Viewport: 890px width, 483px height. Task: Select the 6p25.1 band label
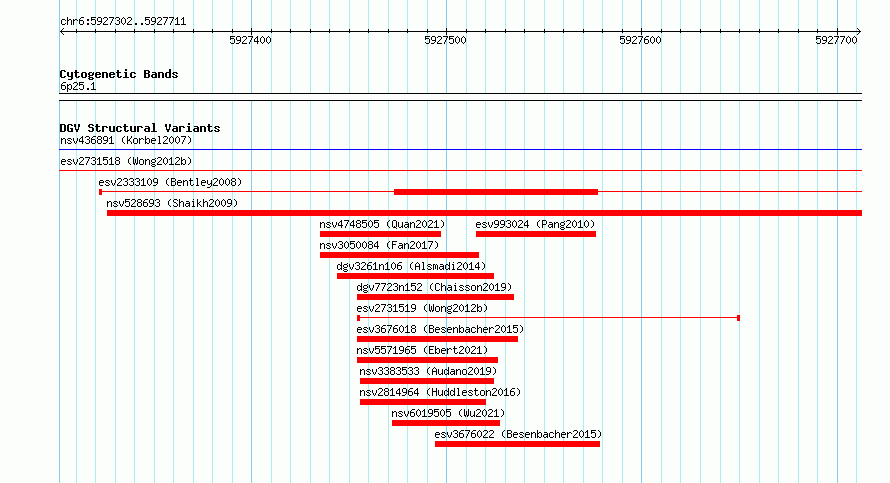click(78, 86)
